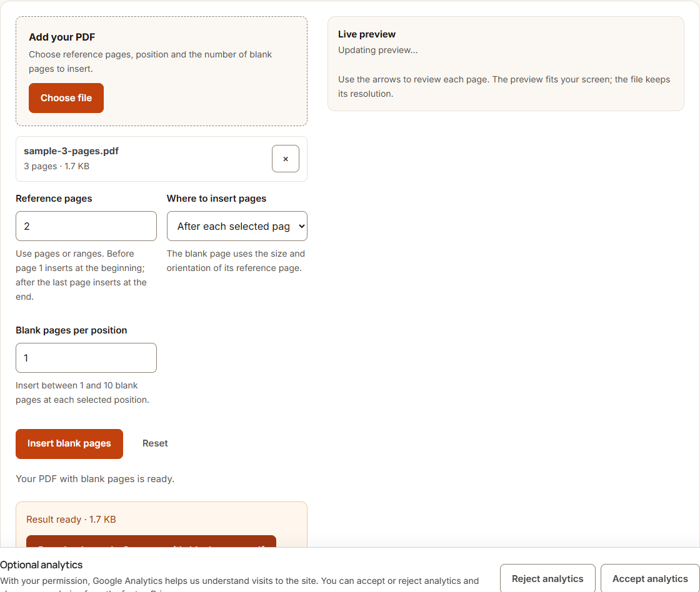The image size is (700, 592).
Task: Click the 'Blank pages per position' label
Action: click(x=71, y=330)
